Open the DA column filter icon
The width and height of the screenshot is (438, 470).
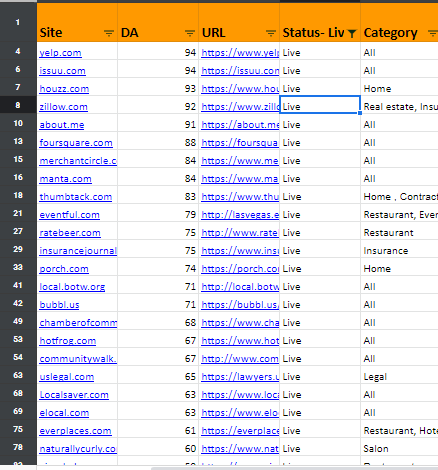point(190,33)
